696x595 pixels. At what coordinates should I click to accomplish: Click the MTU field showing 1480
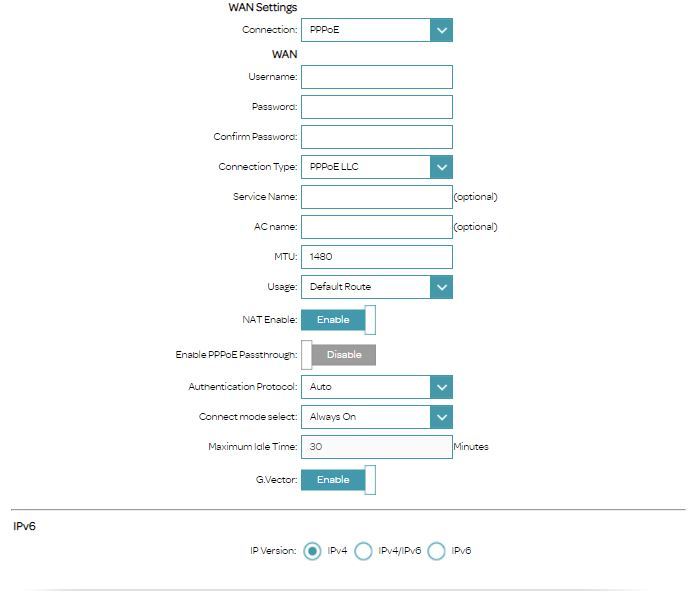coord(376,257)
